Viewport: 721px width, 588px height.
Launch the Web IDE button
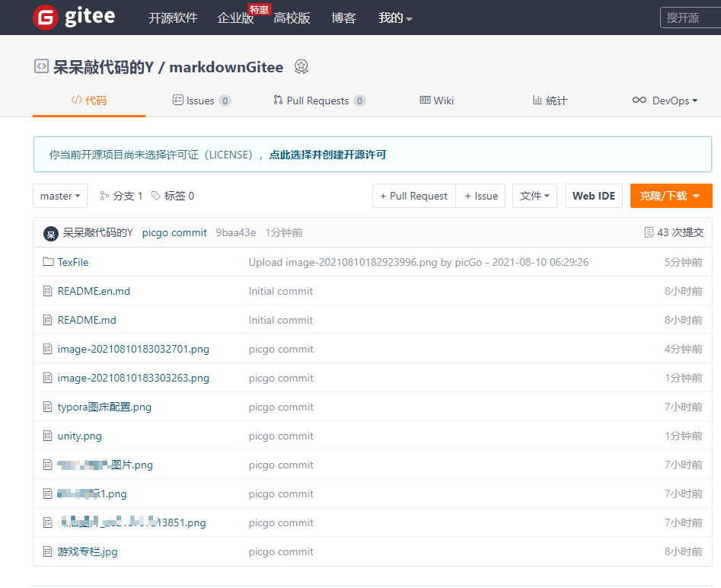pos(594,196)
